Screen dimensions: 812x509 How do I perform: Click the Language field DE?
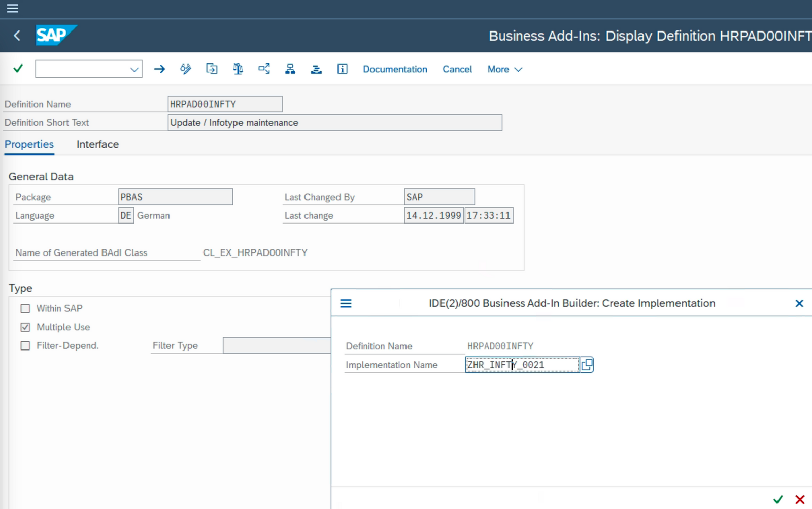click(x=126, y=215)
